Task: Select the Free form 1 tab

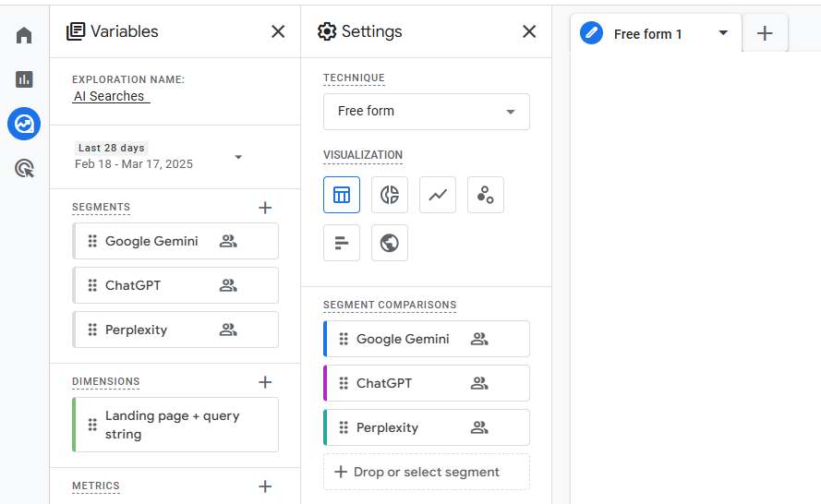Action: tap(646, 34)
